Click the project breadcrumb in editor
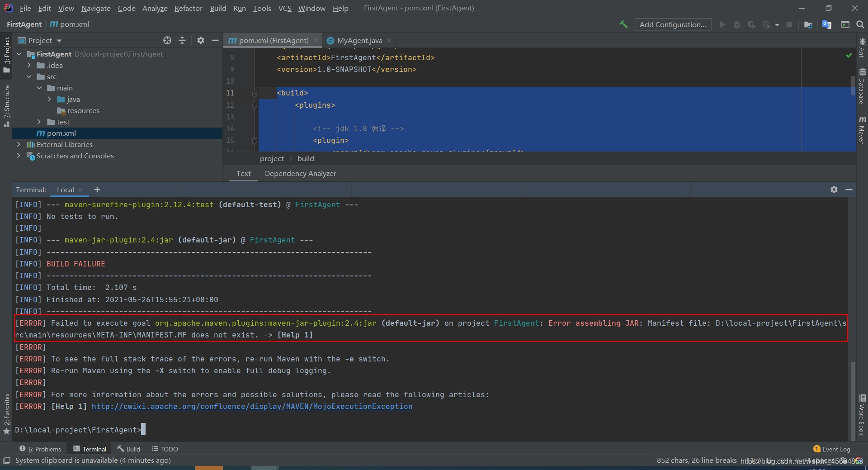Viewport: 868px width, 470px height. point(272,158)
